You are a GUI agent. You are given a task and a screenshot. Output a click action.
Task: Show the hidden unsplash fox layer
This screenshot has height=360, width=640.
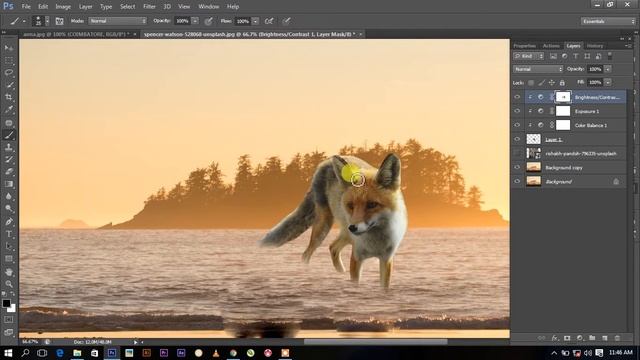[517, 153]
